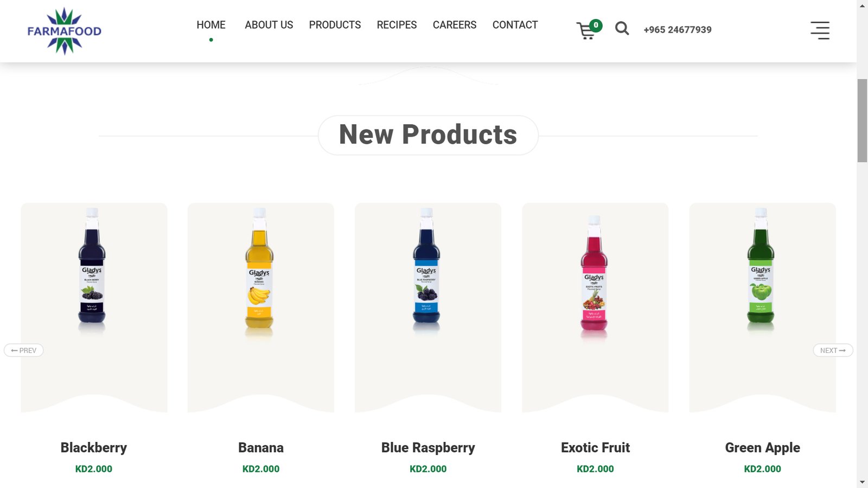The width and height of the screenshot is (868, 488).
Task: Click the page vertical scrollbar thumb
Action: click(862, 120)
